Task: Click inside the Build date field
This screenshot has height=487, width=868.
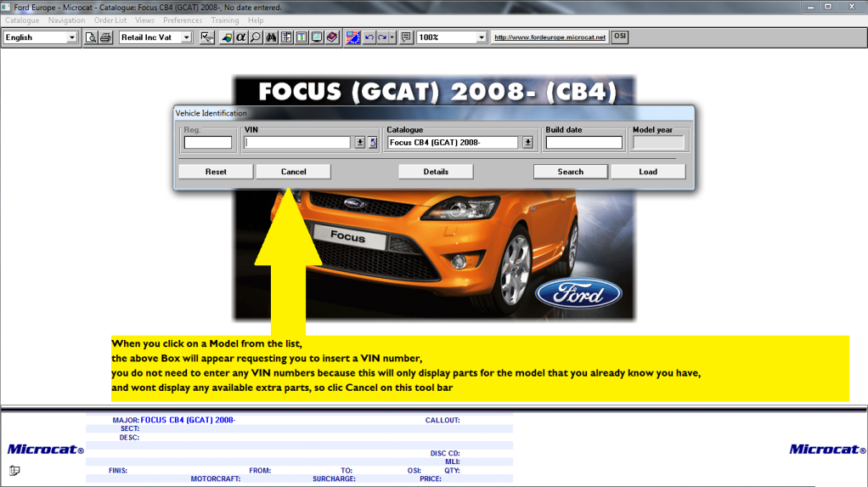Action: click(584, 143)
